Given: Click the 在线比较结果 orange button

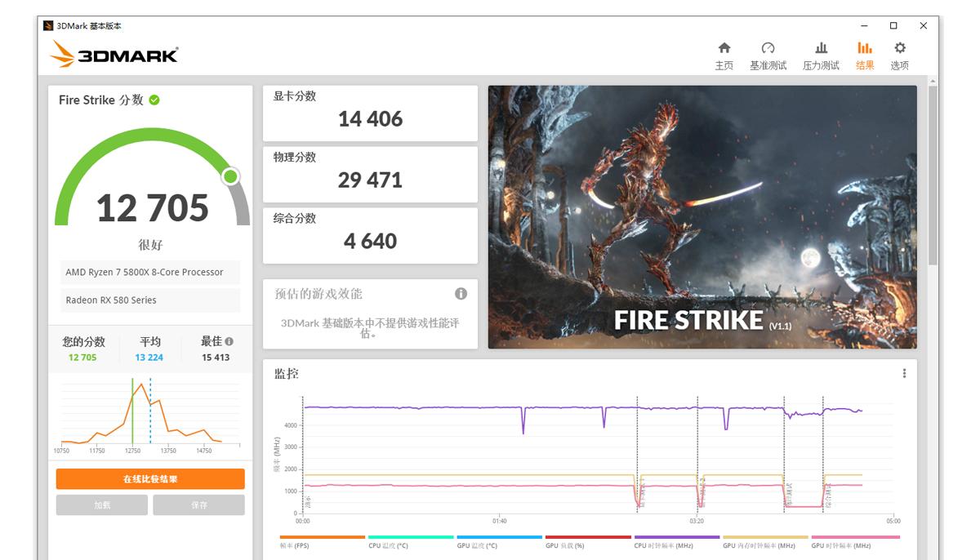Looking at the screenshot, I should pos(150,479).
